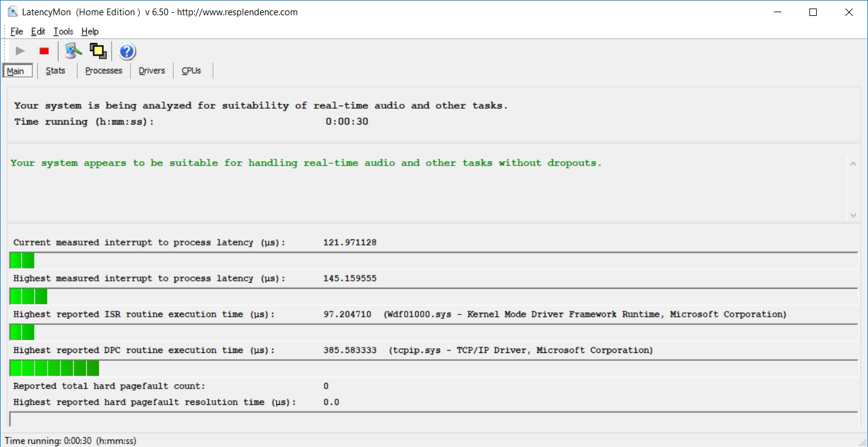Click 'Your system is being analyzed' text
The image size is (868, 447).
tap(261, 106)
